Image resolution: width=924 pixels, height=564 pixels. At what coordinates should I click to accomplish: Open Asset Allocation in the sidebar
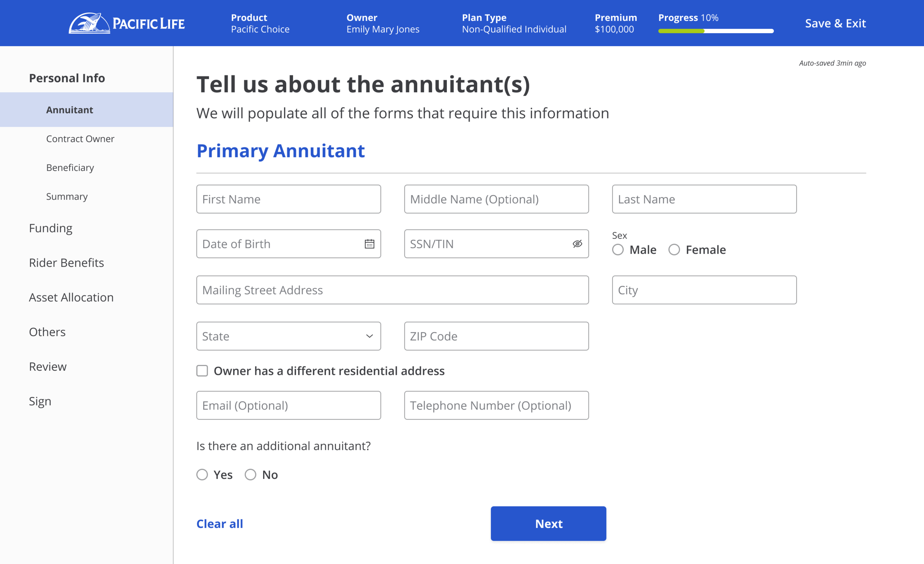click(71, 297)
